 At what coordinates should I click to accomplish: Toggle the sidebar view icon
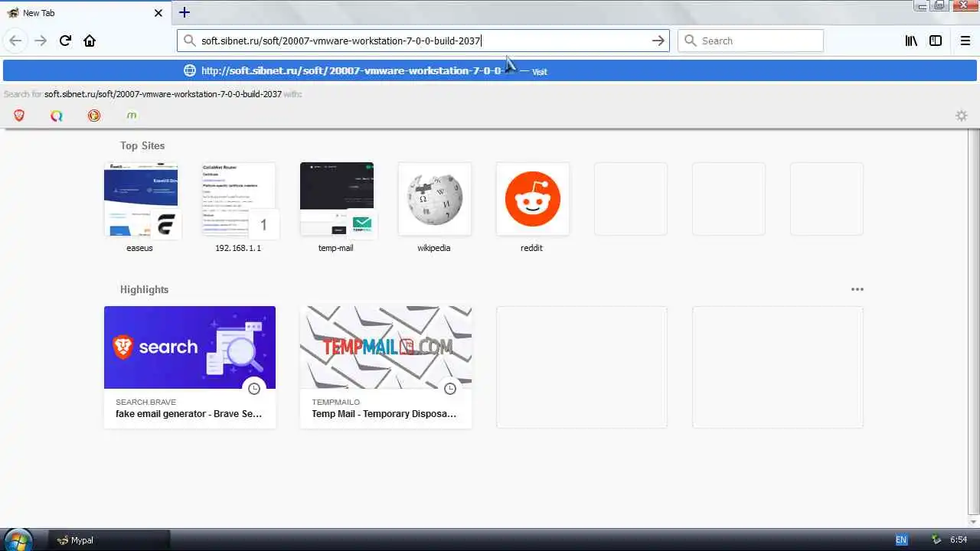(x=936, y=41)
